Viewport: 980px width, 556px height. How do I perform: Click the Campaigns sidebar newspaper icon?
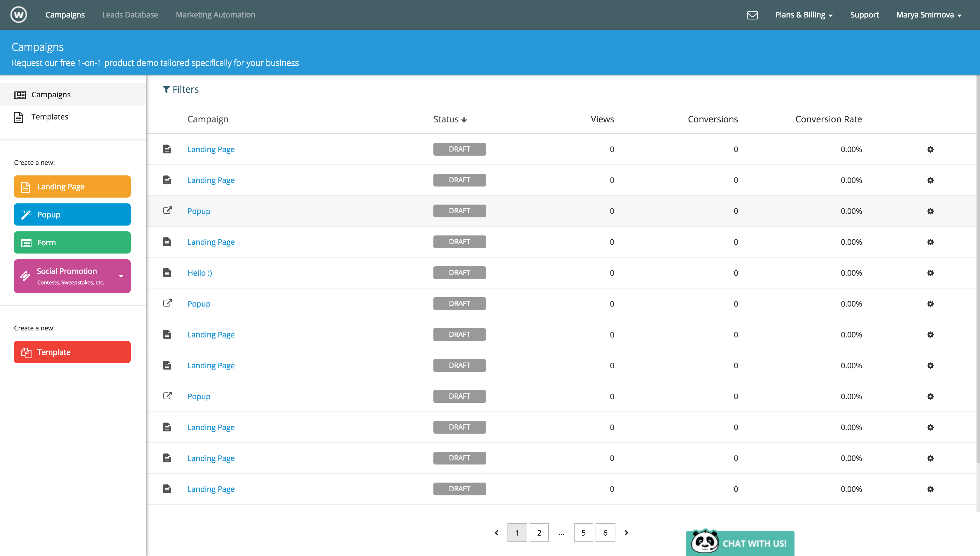coord(20,95)
